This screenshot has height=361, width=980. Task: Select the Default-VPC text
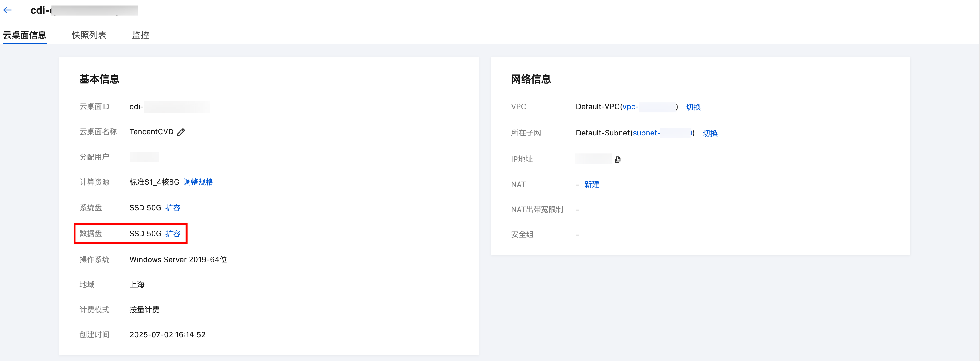(x=598, y=107)
